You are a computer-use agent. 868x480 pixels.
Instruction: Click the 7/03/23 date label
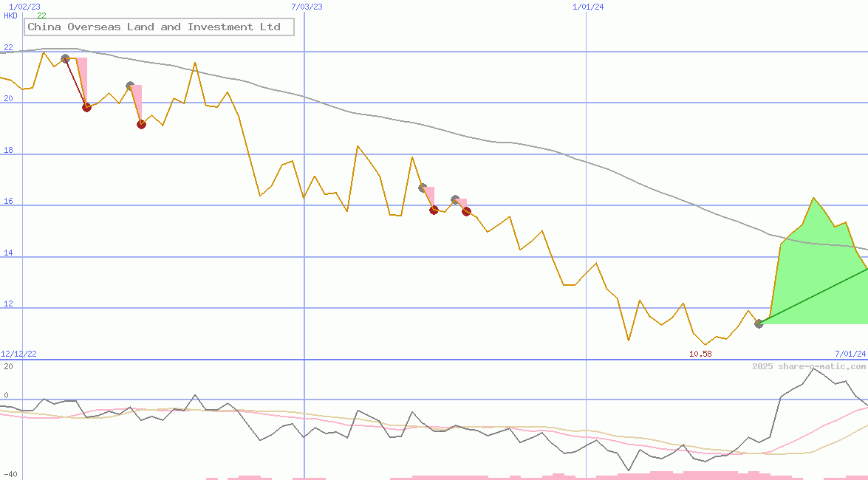307,7
